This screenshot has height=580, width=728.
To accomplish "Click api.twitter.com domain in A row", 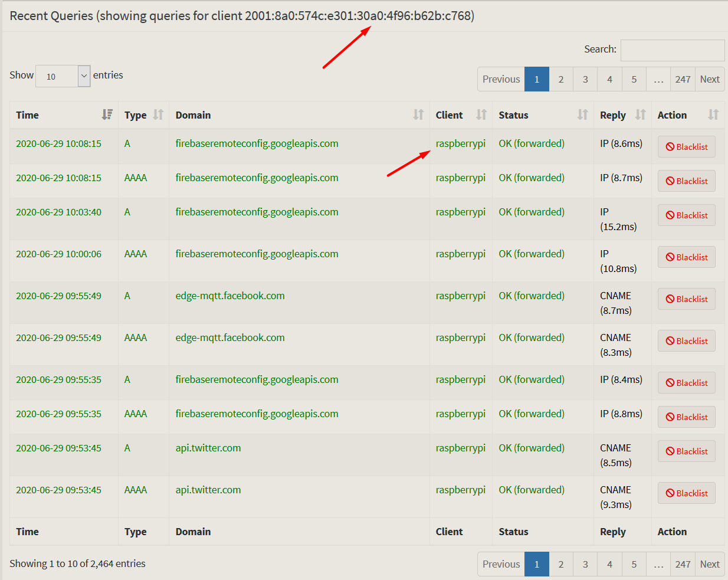I will (x=208, y=448).
